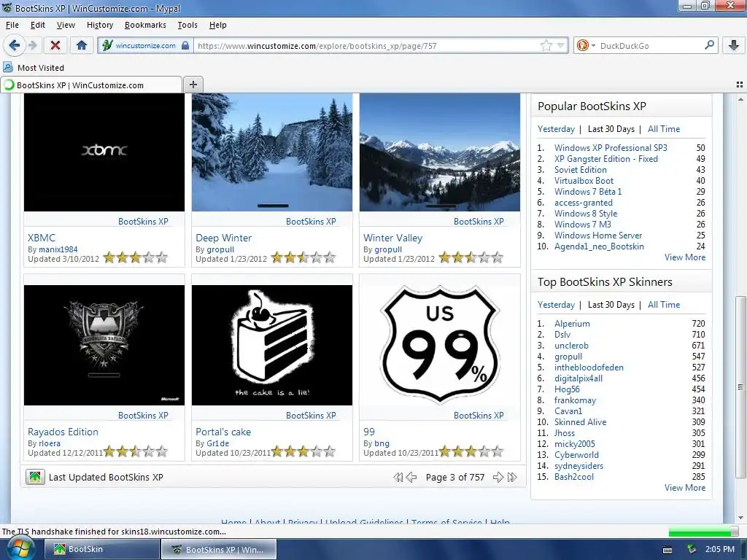This screenshot has height=560, width=747.
Task: Open Virtualbox Boot link
Action: click(x=584, y=181)
